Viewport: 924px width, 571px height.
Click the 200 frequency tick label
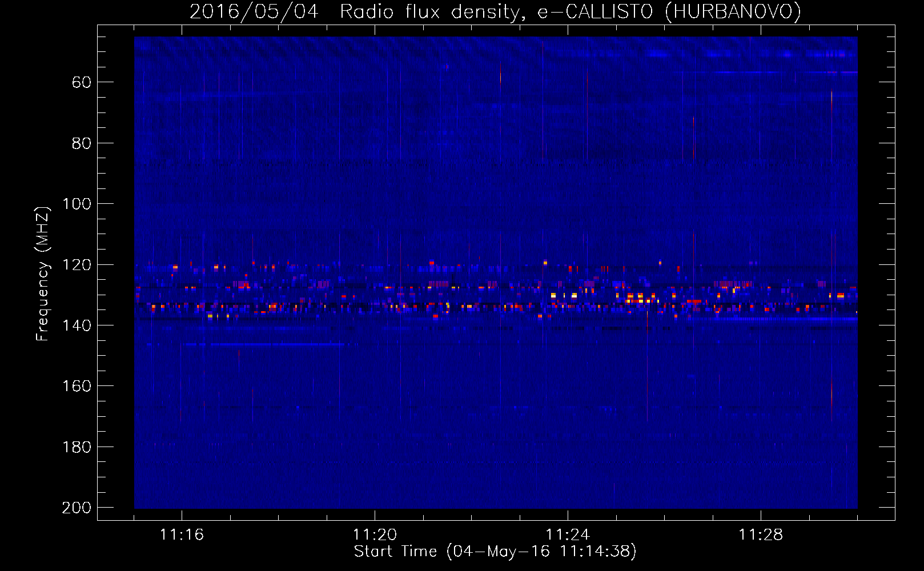point(77,508)
